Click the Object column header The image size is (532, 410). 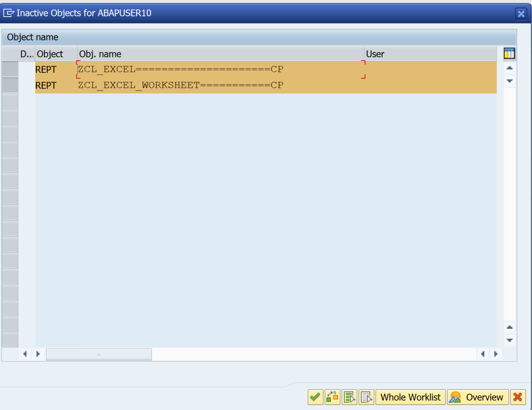(x=56, y=54)
